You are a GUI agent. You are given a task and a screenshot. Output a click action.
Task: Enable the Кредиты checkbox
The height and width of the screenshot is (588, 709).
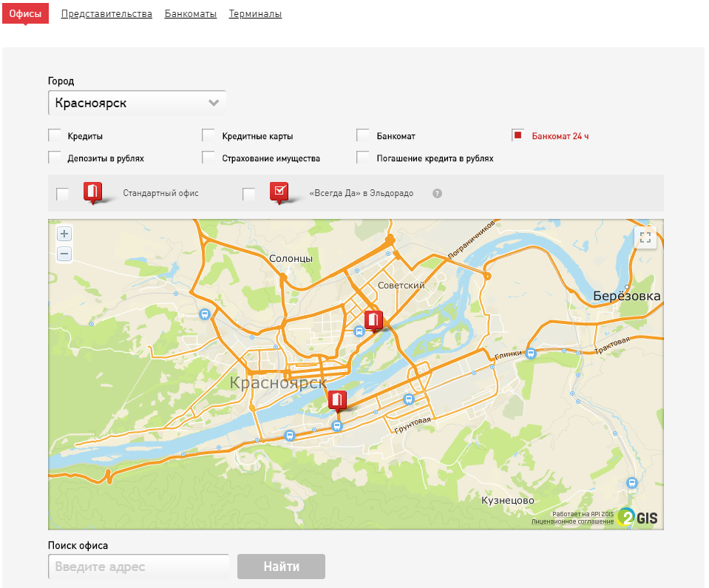pos(55,135)
